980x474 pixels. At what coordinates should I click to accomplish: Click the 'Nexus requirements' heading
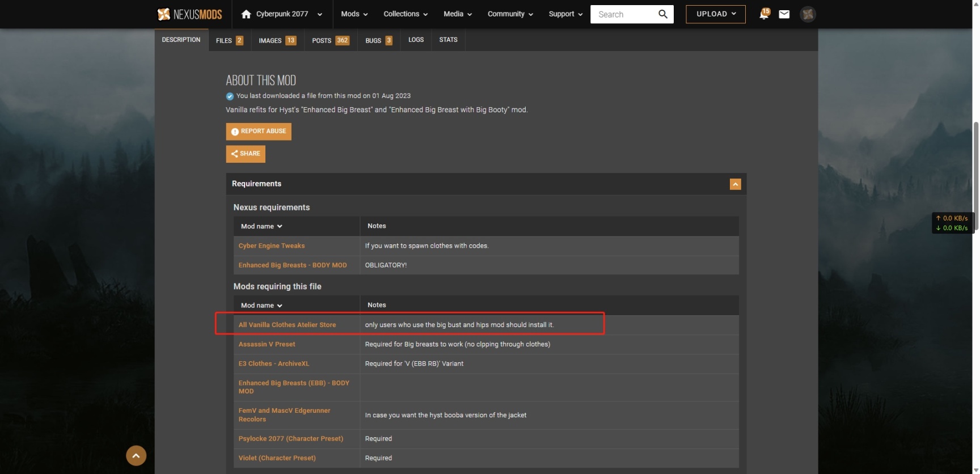click(272, 208)
